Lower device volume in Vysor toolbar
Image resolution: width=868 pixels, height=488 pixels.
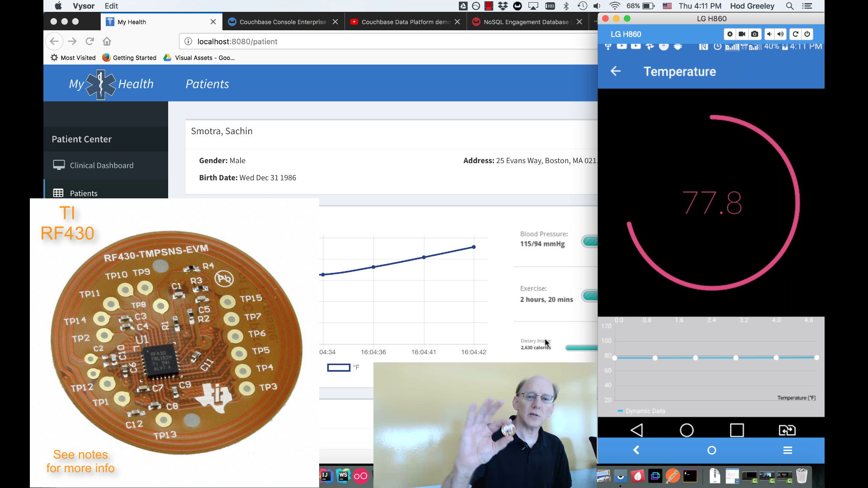point(769,34)
